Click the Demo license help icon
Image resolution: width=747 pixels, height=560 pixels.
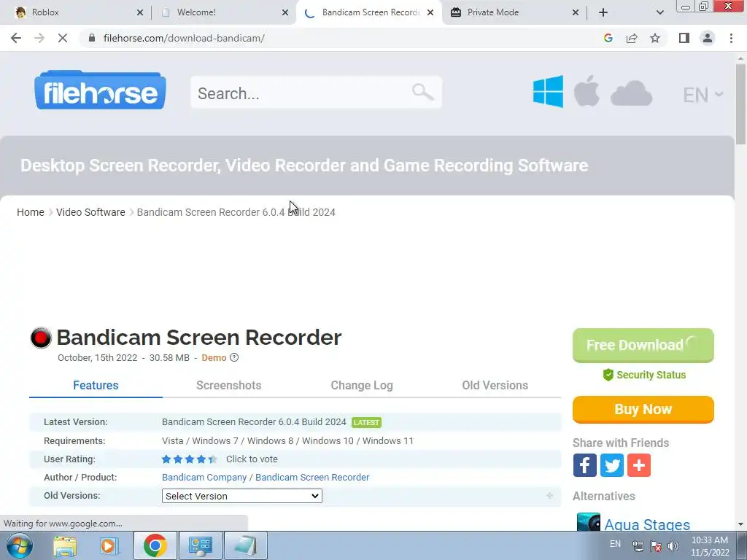click(234, 357)
